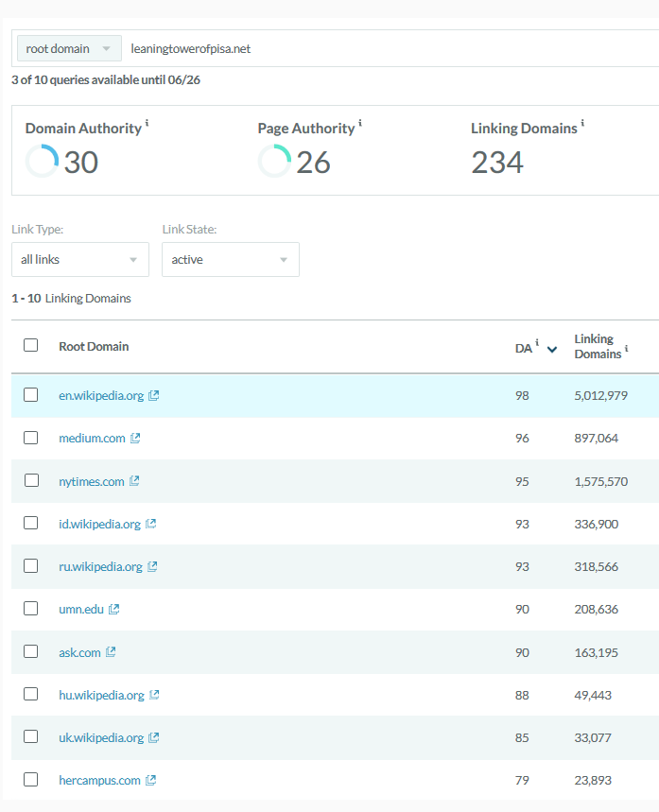Open the uk.wikipedia.org link
Screen dimensions: 659x812
point(101,737)
